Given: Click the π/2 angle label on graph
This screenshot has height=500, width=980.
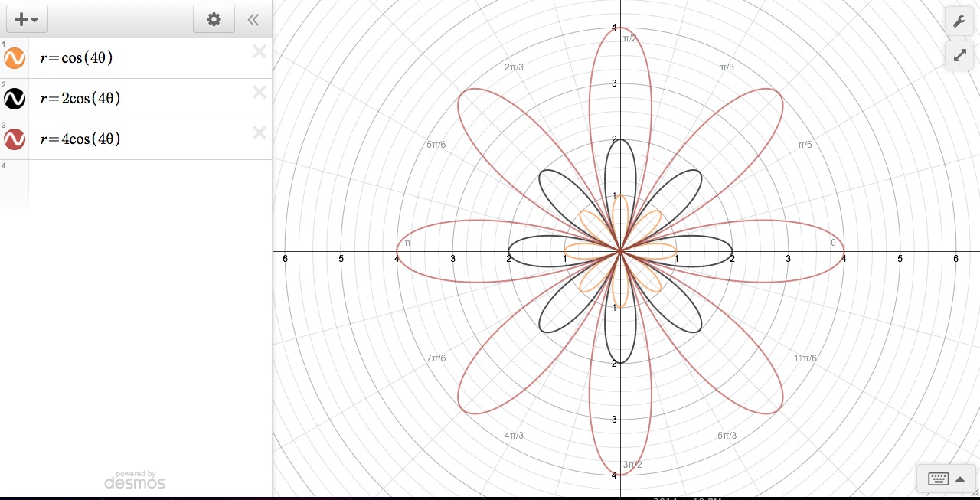Looking at the screenshot, I should click(631, 38).
